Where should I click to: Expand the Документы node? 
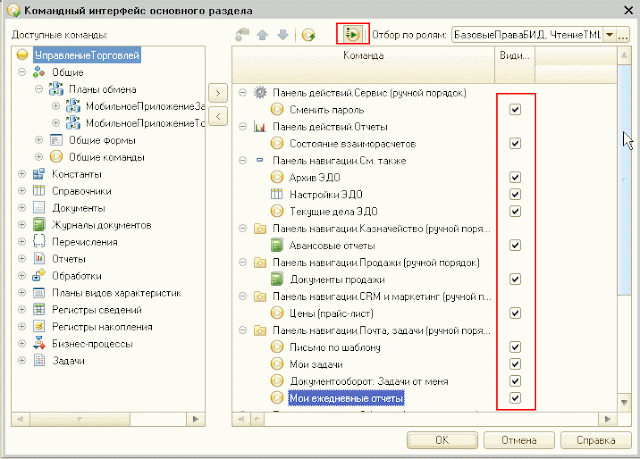22,208
